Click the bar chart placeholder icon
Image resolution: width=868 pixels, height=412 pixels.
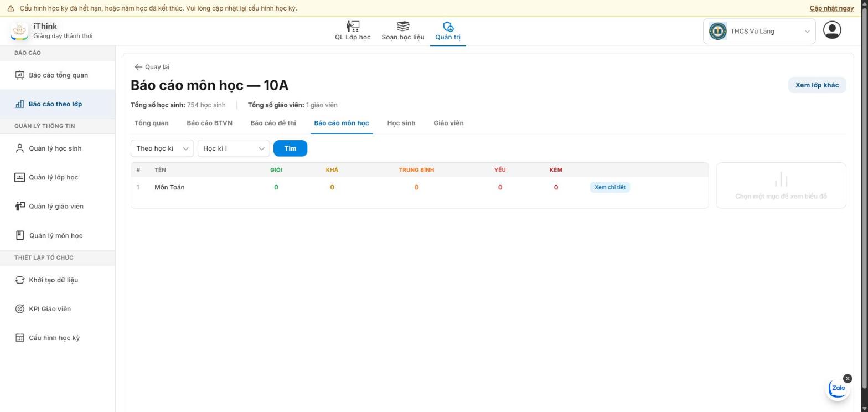[x=781, y=179]
